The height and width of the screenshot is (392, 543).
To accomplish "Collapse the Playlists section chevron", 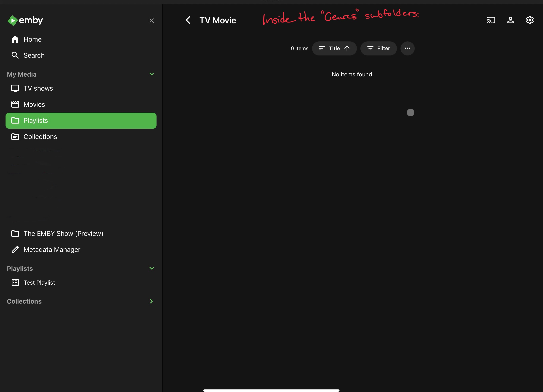I will point(152,268).
